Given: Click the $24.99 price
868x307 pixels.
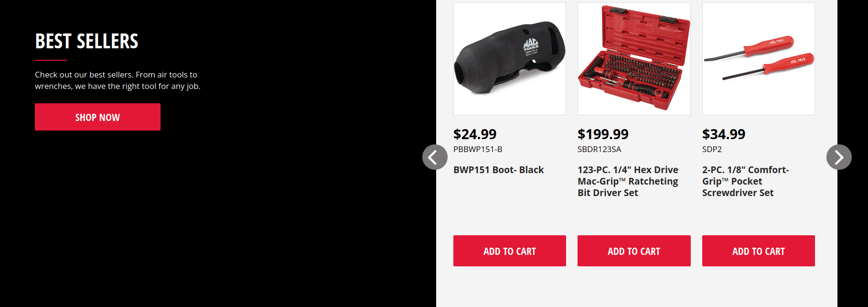Looking at the screenshot, I should [475, 134].
